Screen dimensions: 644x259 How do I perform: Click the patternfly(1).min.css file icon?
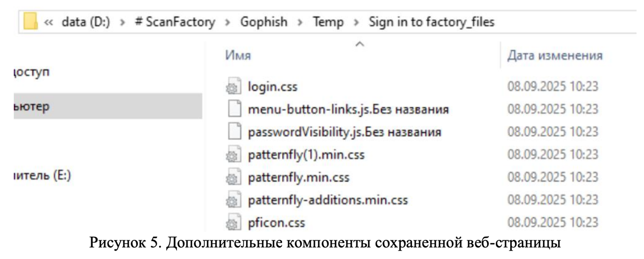point(233,154)
